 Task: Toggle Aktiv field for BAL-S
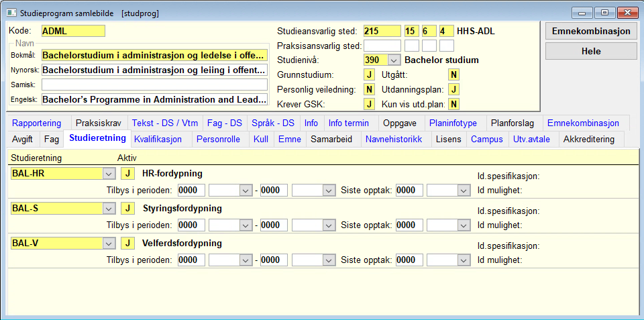point(127,208)
